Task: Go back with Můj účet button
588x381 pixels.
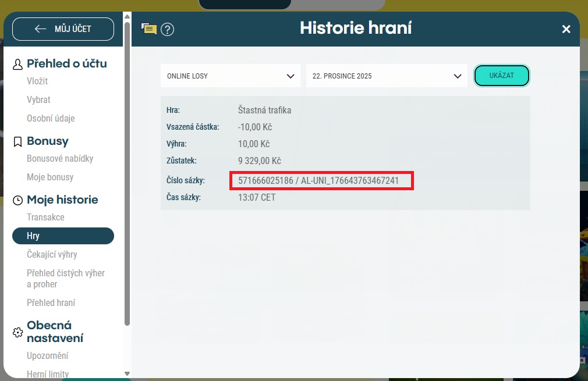Action: (x=63, y=29)
